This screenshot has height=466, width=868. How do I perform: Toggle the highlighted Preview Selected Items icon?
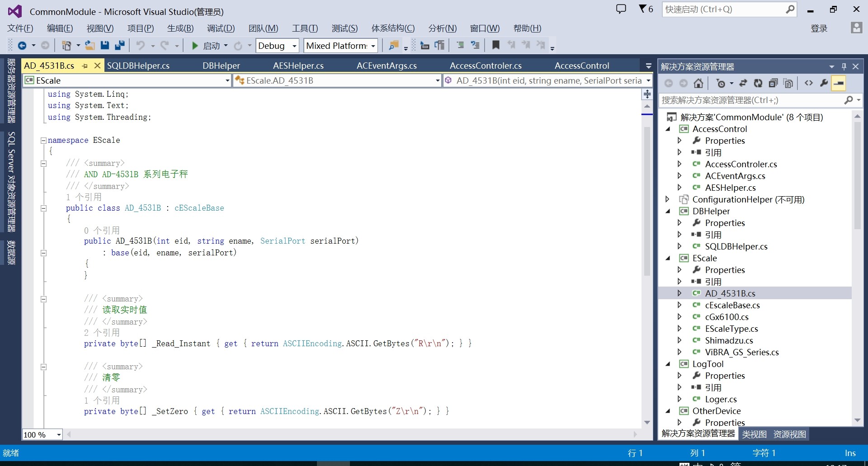click(839, 83)
